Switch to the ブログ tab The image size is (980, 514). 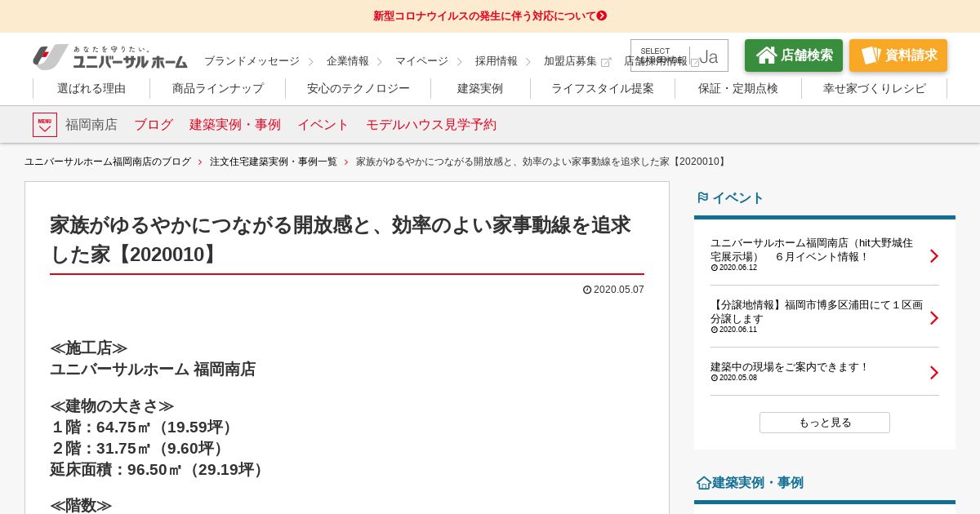tap(154, 125)
